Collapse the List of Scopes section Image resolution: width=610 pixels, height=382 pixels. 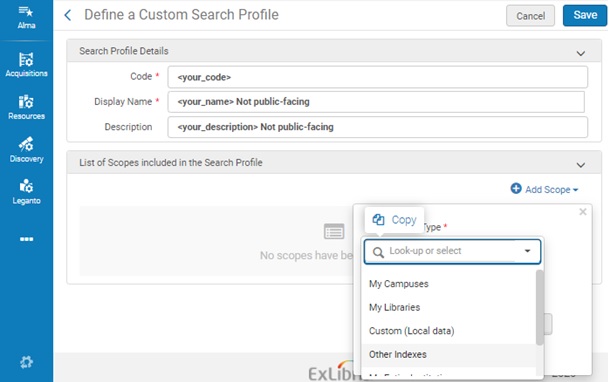click(x=580, y=165)
